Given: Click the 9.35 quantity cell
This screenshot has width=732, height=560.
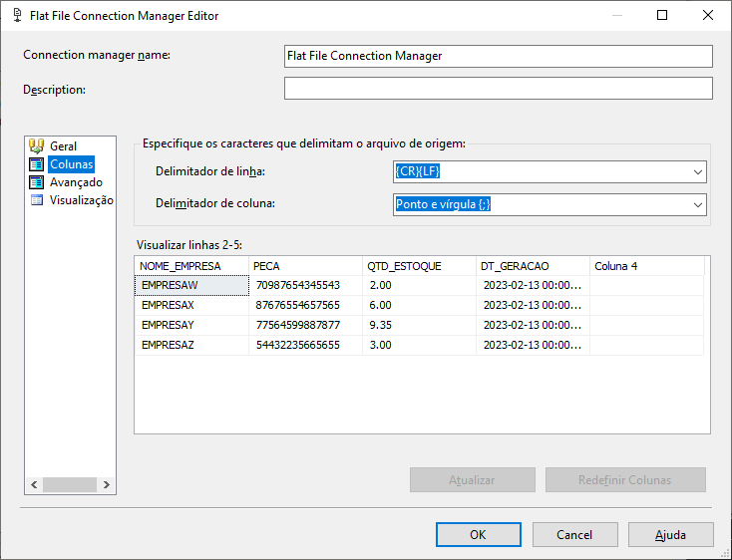Looking at the screenshot, I should coord(419,325).
